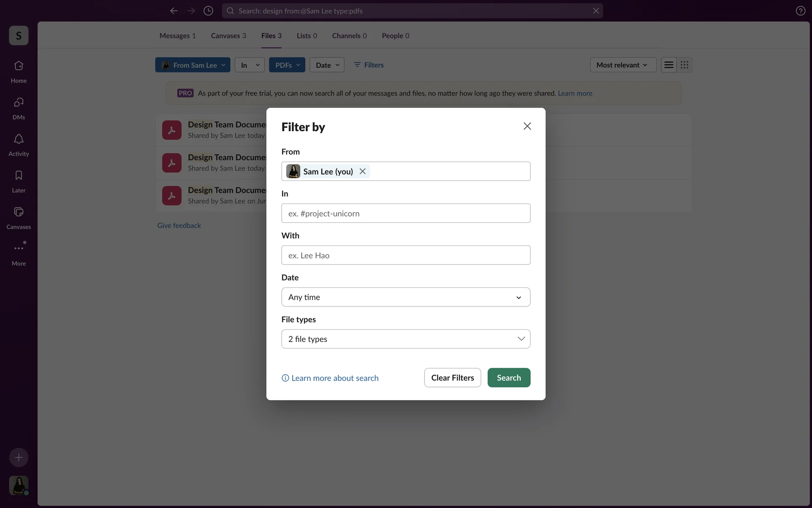Open the Most relevant sort dropdown

tap(623, 65)
